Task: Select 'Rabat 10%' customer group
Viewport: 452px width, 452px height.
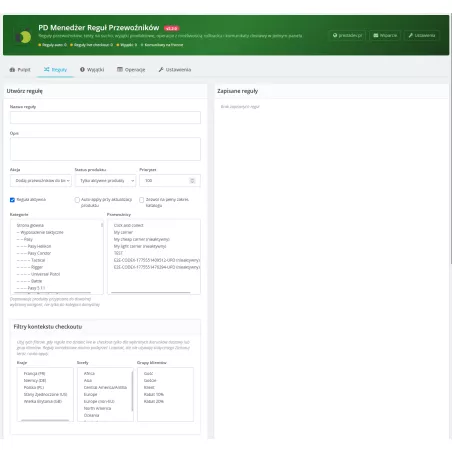Action: coord(154,395)
